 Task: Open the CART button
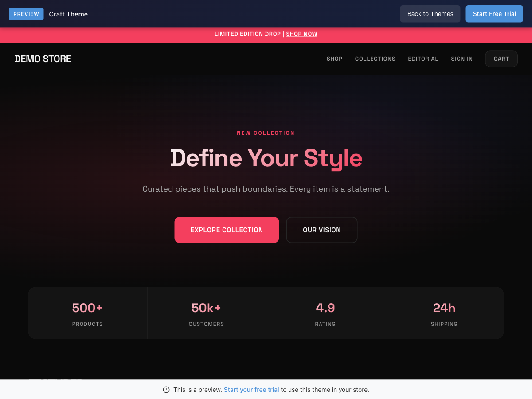[501, 59]
